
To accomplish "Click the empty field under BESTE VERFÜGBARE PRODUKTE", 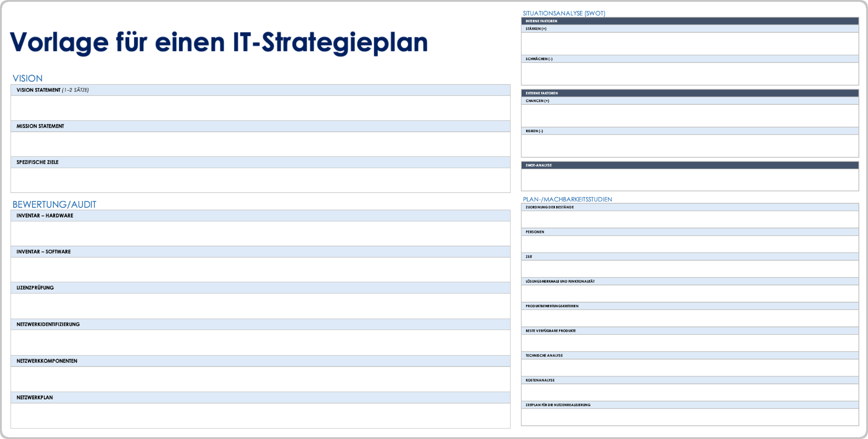I will 690,343.
